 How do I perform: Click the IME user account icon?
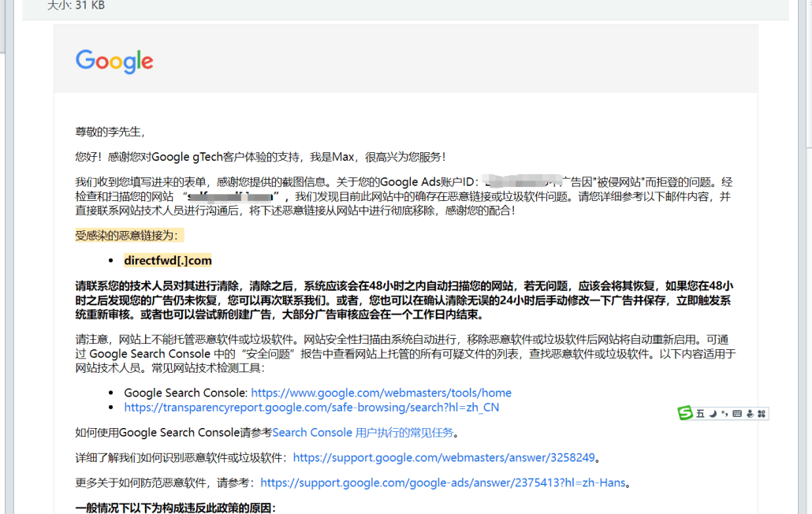tap(750, 414)
